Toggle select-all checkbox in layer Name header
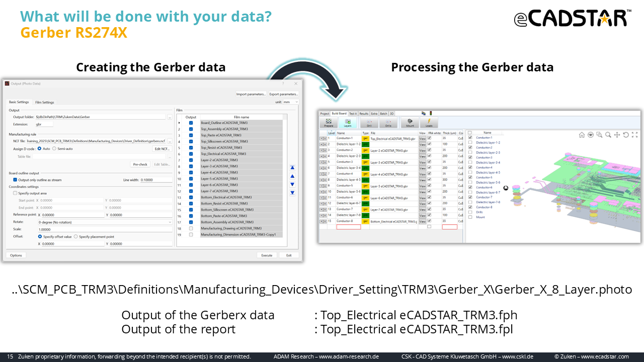The height and width of the screenshot is (362, 644). point(470,133)
